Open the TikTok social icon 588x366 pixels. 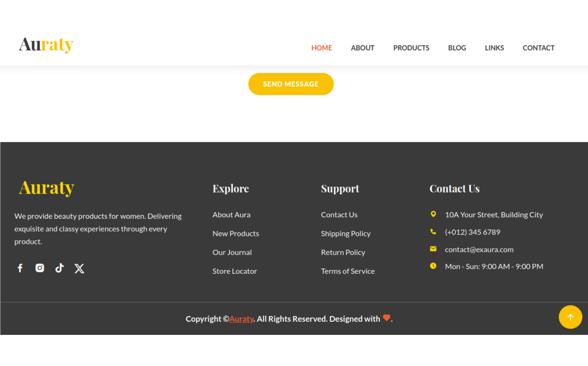coord(59,268)
